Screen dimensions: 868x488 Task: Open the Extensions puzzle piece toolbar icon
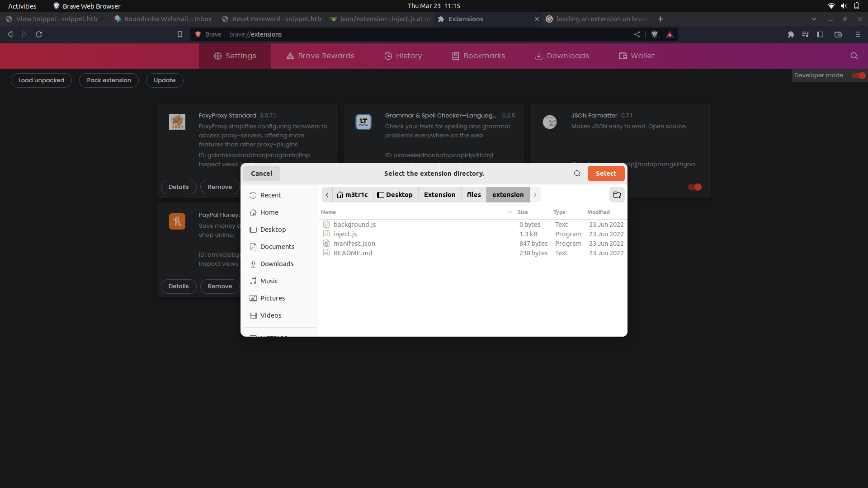coord(791,34)
